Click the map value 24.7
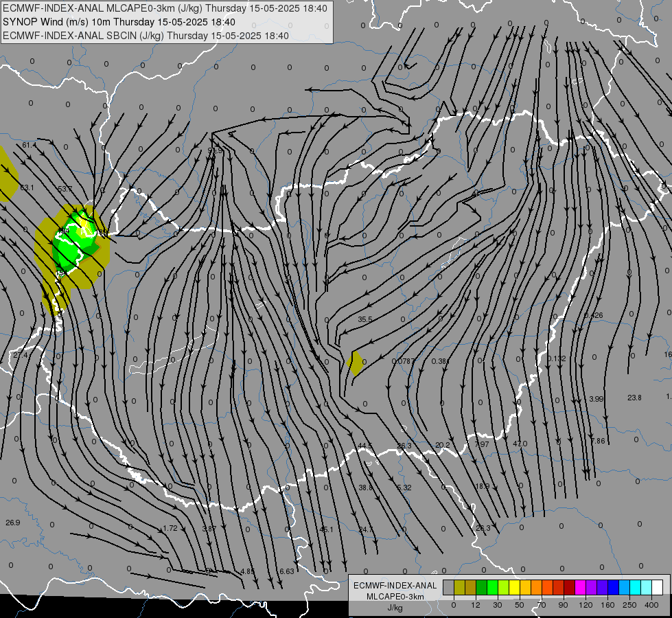The height and width of the screenshot is (618, 672). coord(366,529)
